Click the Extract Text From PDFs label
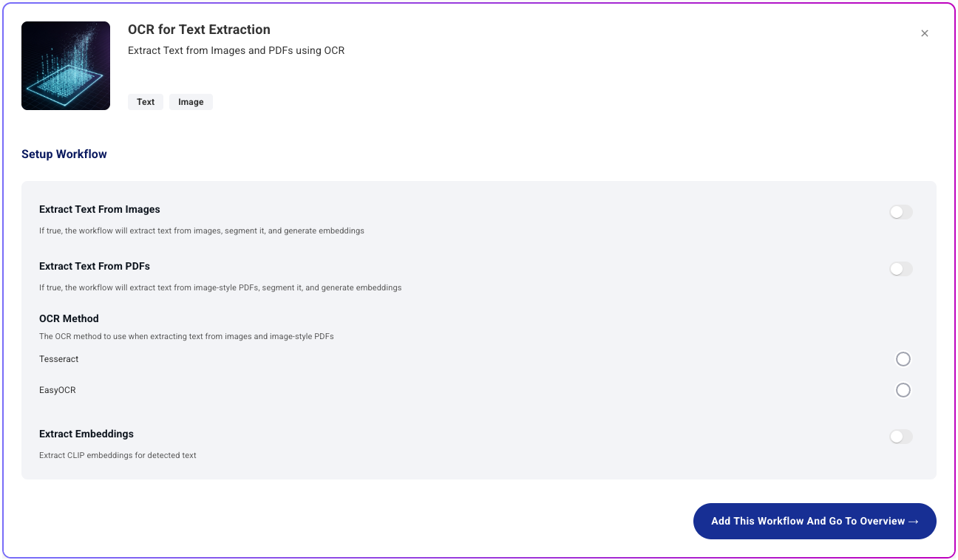The width and height of the screenshot is (958, 560). 95,266
